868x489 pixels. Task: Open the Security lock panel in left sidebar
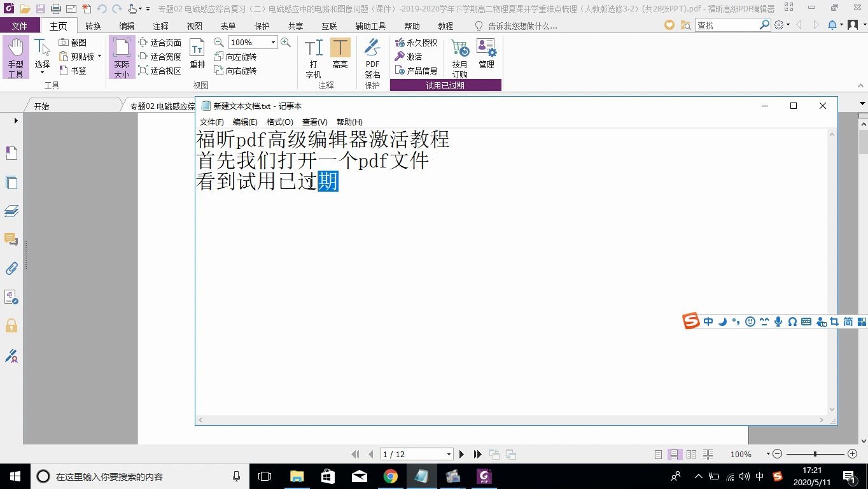click(x=11, y=326)
